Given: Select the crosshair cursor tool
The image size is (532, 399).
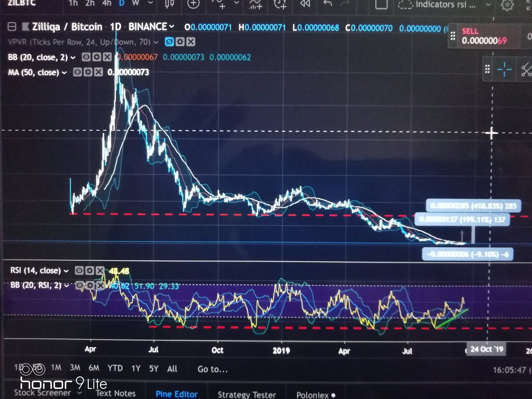Looking at the screenshot, I should pos(505,69).
